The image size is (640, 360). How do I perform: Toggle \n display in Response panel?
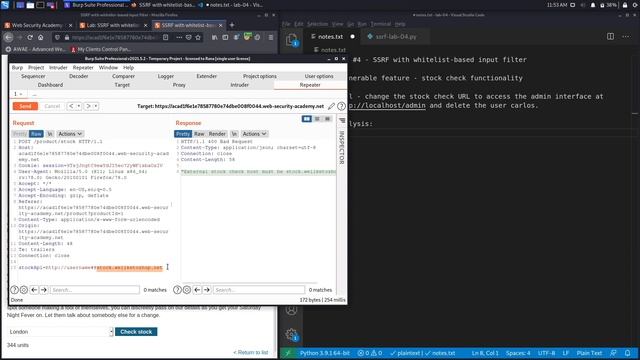pos(234,134)
